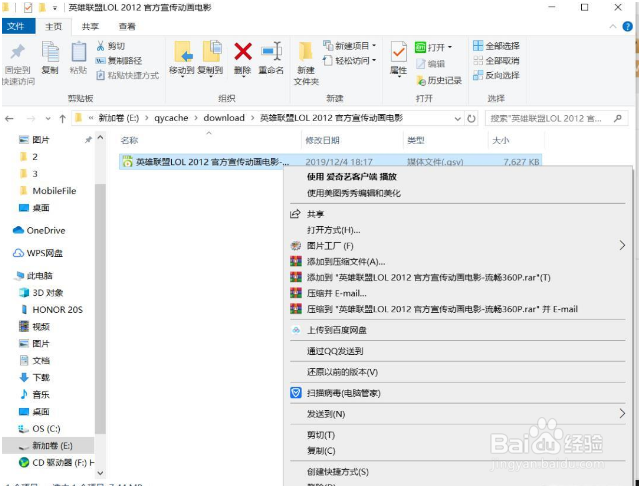The height and width of the screenshot is (486, 639).
Task: Click Select None in ribbon
Action: (x=496, y=61)
